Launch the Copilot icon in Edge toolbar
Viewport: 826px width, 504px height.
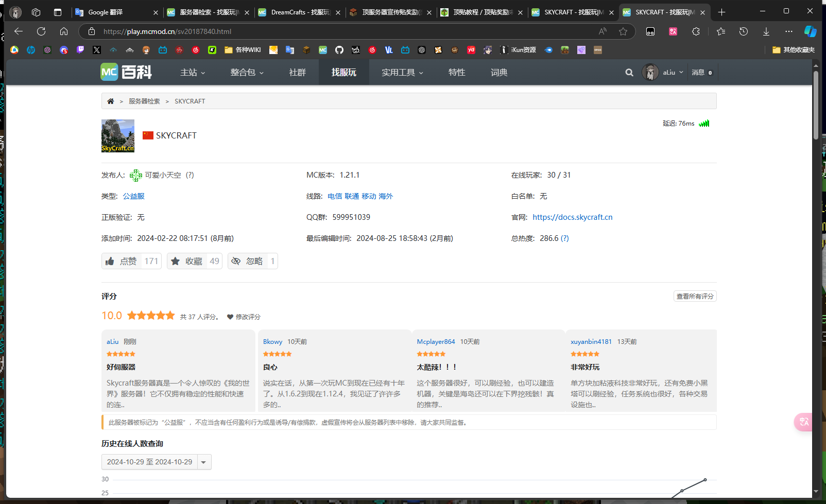[811, 31]
